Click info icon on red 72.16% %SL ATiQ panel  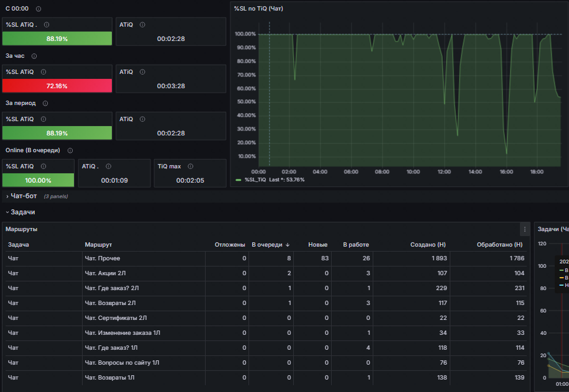coord(43,72)
